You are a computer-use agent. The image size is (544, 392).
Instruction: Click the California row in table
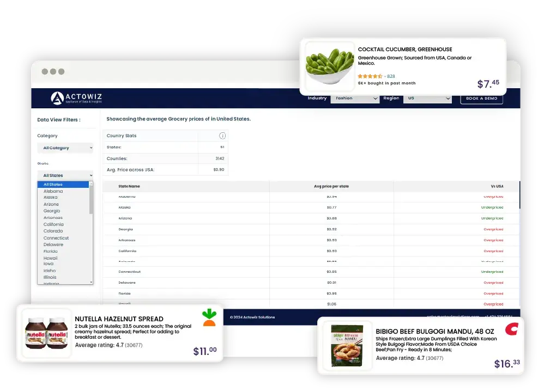click(x=311, y=251)
